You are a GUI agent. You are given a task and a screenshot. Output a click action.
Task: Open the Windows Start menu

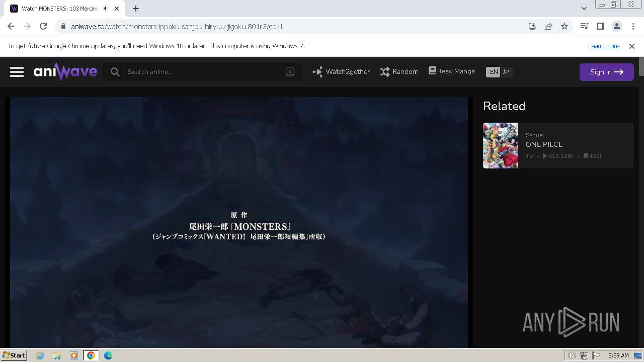[x=14, y=355]
